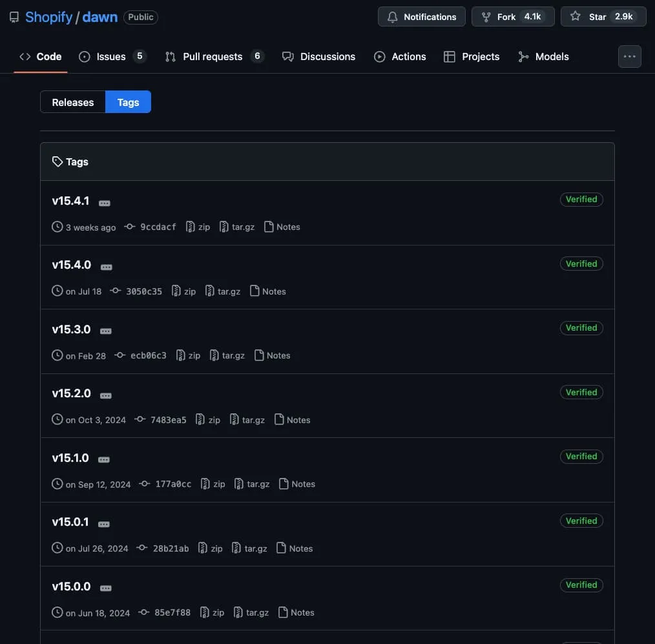Switch to the Releases view

point(73,102)
